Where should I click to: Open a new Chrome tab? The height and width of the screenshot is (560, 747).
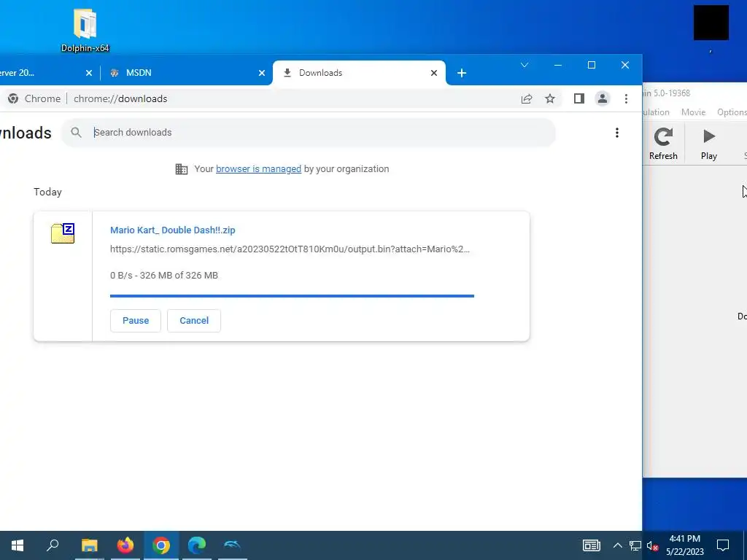tap(461, 73)
